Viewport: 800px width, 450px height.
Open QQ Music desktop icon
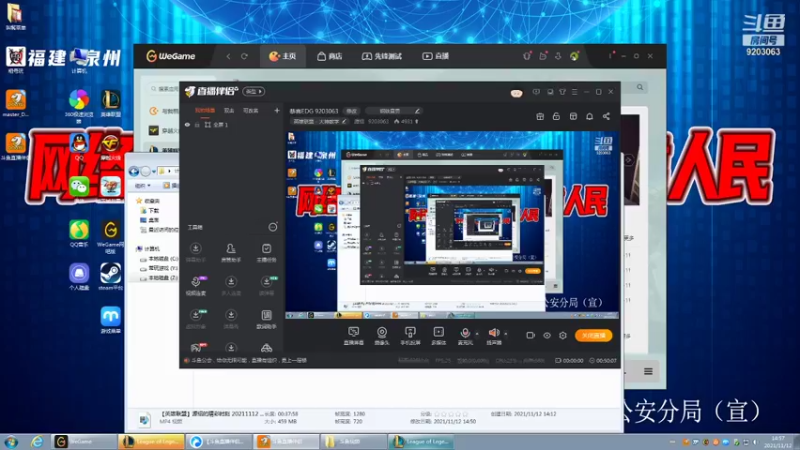[79, 233]
